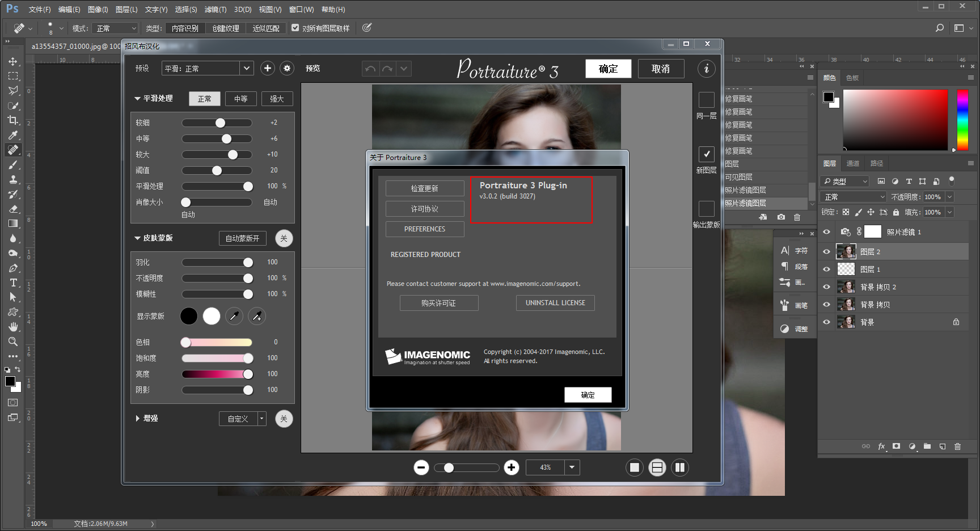This screenshot has width=980, height=531.
Task: Click the add preset plus icon
Action: pos(268,69)
